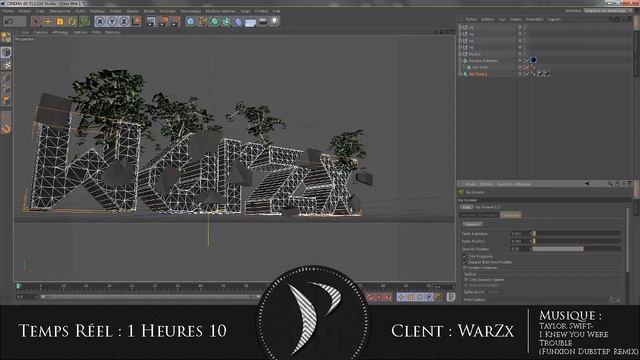Select the orange highlighted object name
The height and width of the screenshot is (360, 640).
(478, 74)
